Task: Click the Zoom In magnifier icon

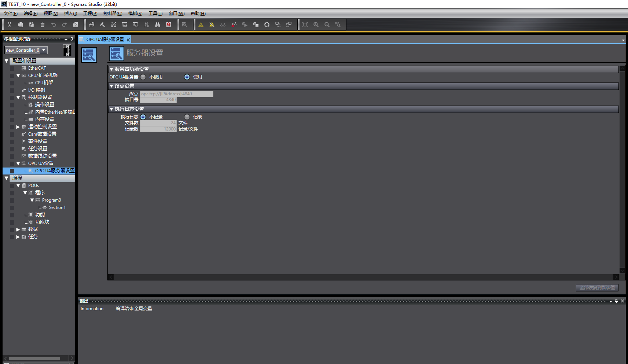Action: point(316,25)
